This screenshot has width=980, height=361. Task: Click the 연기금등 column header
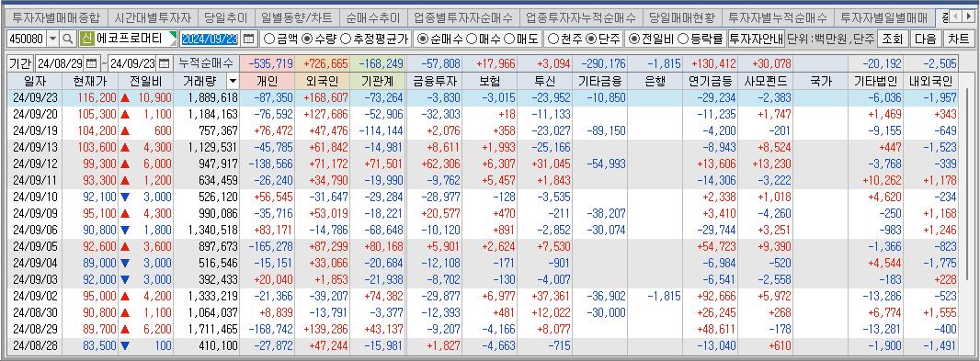pyautogui.click(x=711, y=81)
